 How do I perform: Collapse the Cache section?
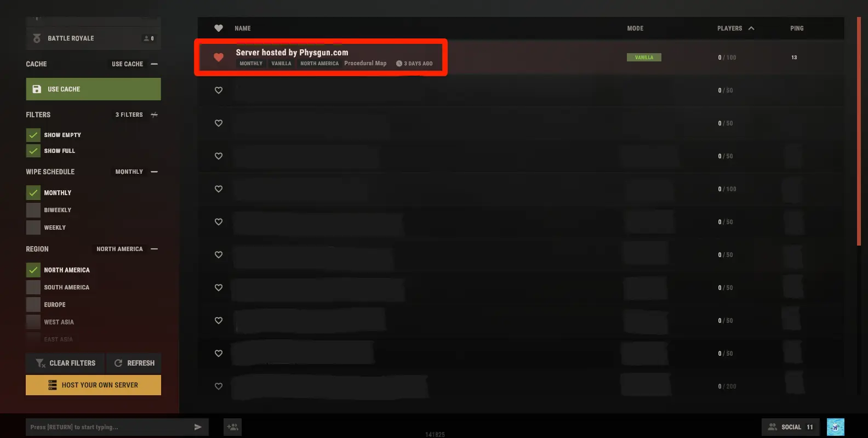[155, 64]
